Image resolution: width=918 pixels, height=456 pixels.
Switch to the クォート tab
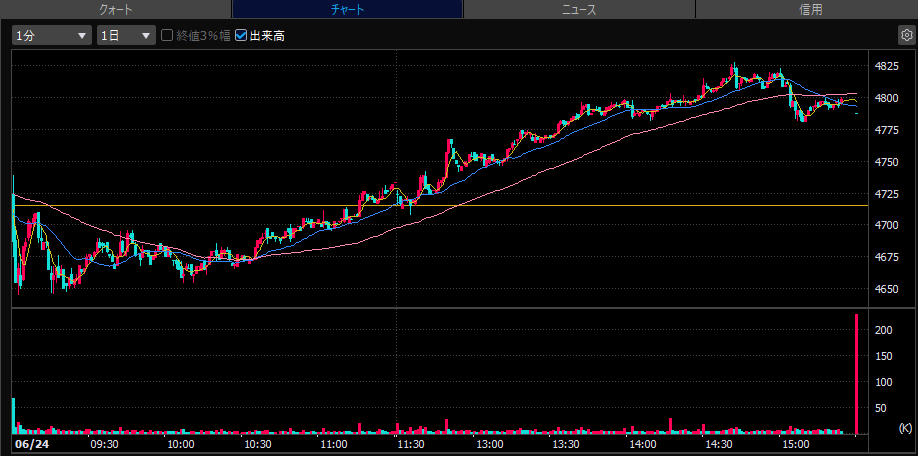coord(115,9)
